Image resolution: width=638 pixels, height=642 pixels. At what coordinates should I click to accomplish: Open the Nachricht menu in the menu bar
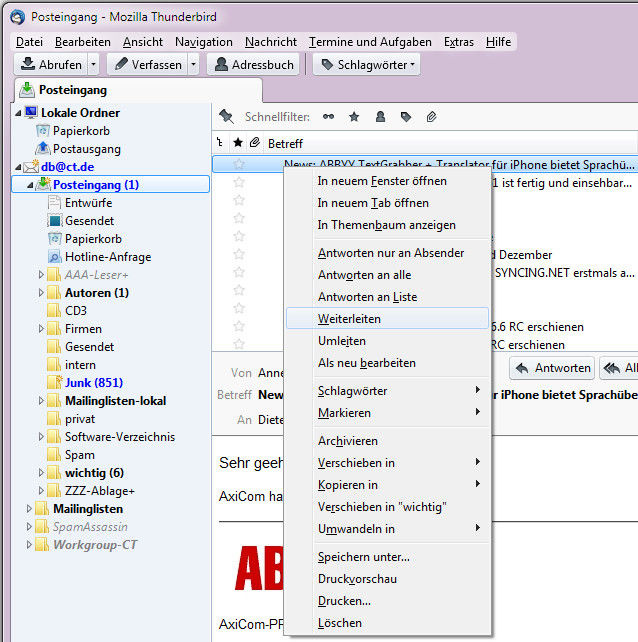[x=270, y=42]
